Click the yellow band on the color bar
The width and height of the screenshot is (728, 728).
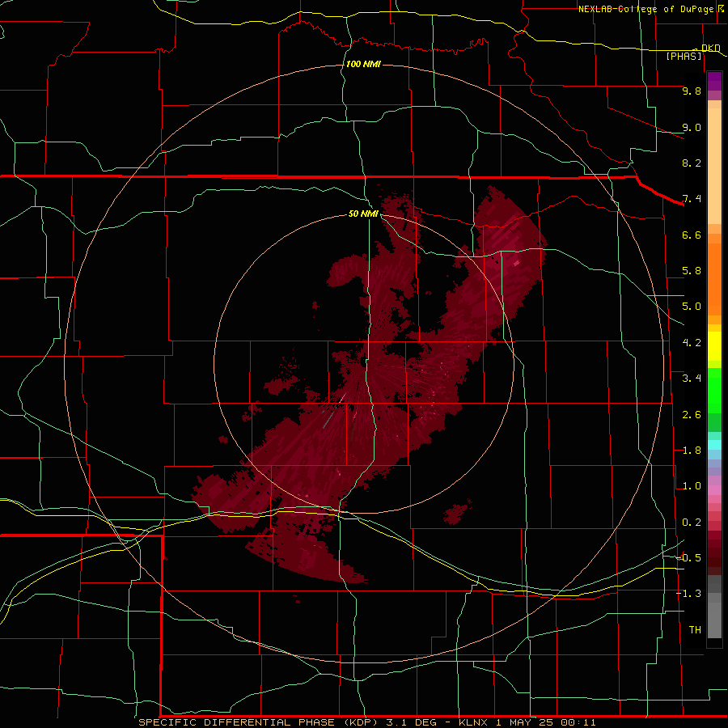coord(714,346)
